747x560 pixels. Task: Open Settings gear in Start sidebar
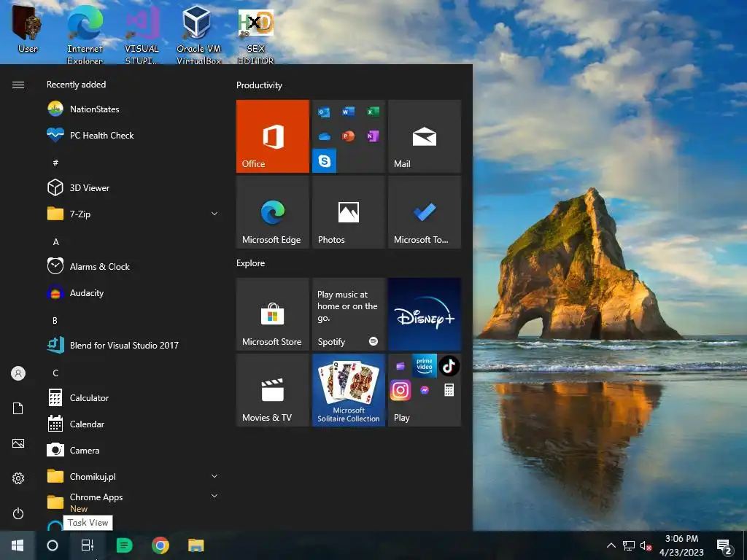pyautogui.click(x=18, y=478)
